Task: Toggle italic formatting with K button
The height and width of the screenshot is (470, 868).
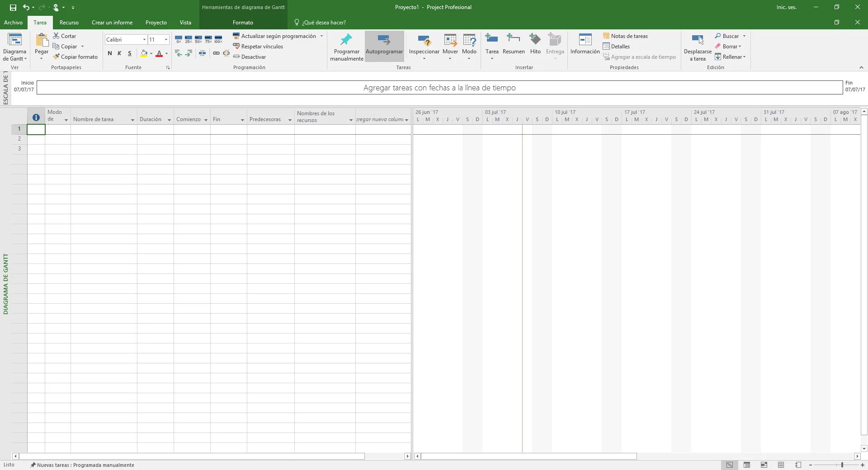Action: tap(119, 53)
